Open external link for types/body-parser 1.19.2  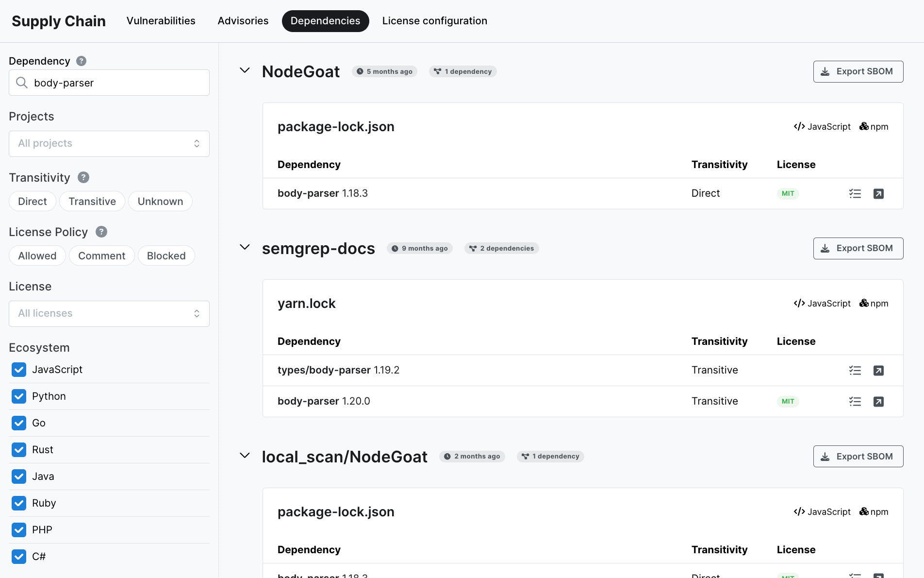[x=878, y=371]
